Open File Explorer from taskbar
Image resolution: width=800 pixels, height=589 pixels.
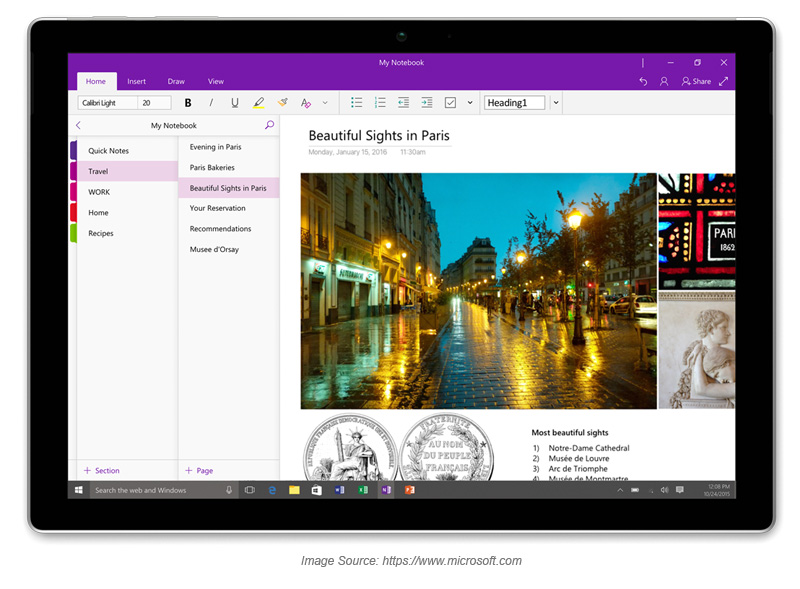(x=294, y=490)
